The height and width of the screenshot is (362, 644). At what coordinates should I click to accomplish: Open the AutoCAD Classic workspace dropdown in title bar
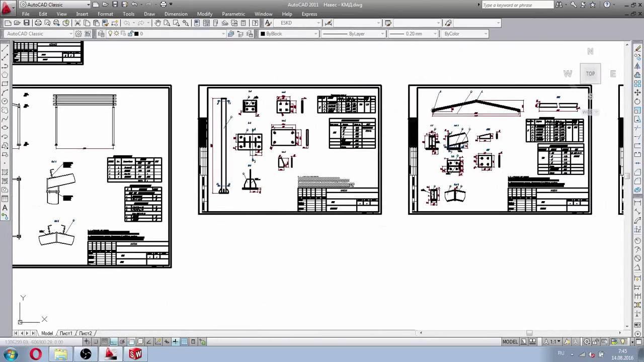[x=55, y=5]
